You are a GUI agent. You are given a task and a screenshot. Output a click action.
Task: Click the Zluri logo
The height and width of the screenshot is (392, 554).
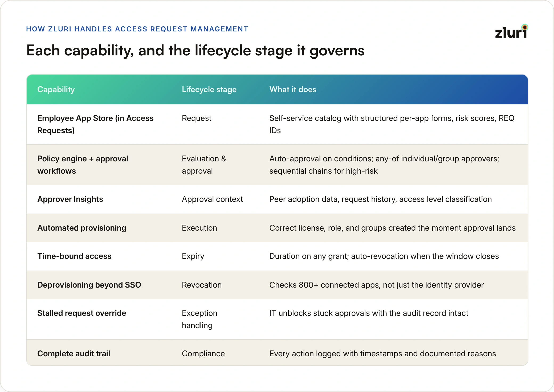coord(511,31)
